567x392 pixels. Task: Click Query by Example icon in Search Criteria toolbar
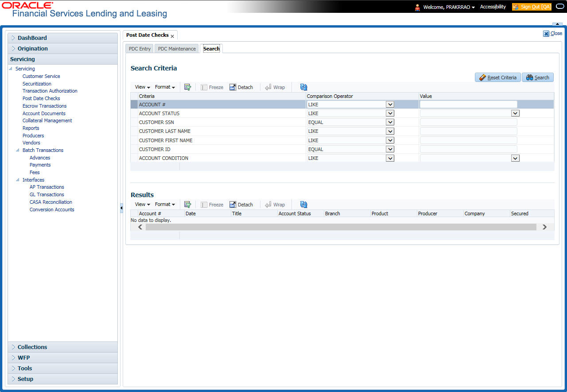(x=187, y=87)
